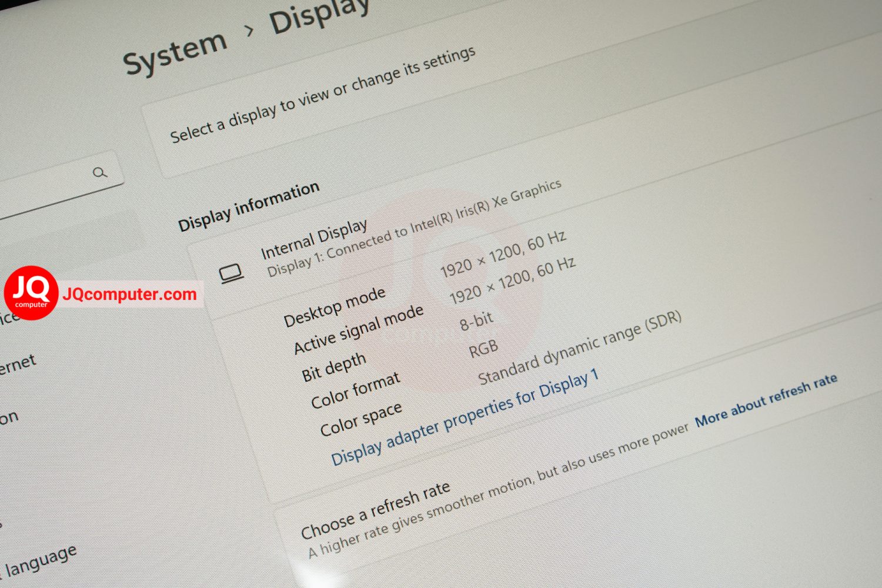Click the 8-bit value
This screenshot has height=588, width=882.
477,321
